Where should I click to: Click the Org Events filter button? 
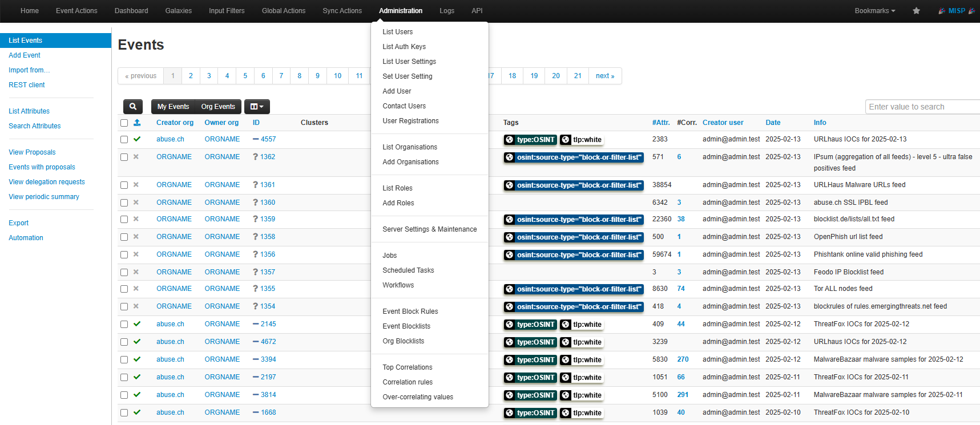(x=218, y=107)
